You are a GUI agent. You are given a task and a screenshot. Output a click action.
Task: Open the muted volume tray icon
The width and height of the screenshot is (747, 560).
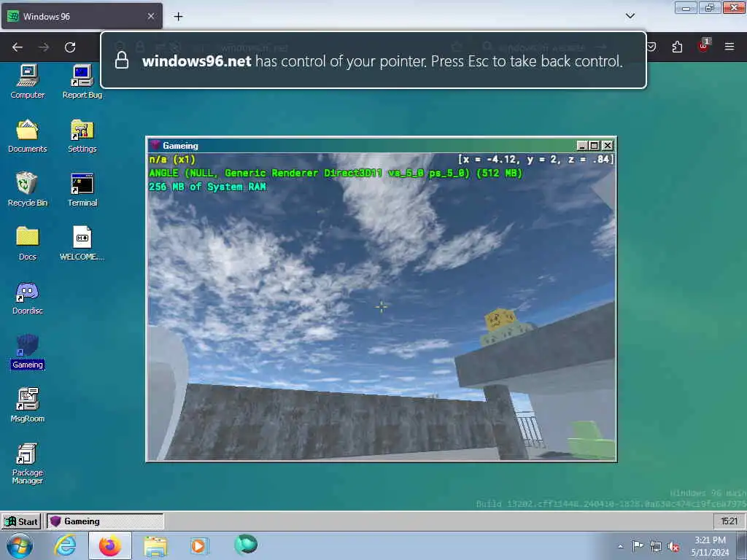673,547
